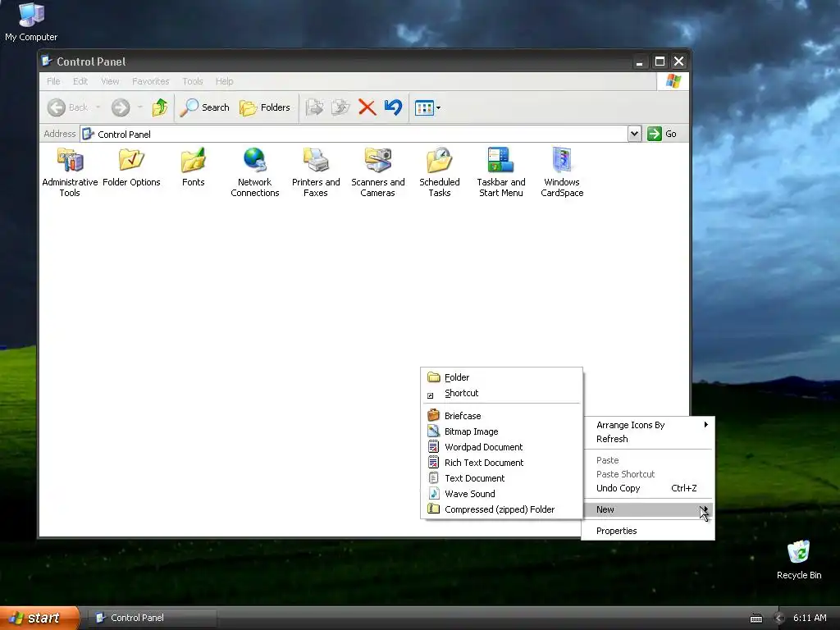Click the Back toolbar button
The width and height of the screenshot is (840, 630).
(x=67, y=107)
